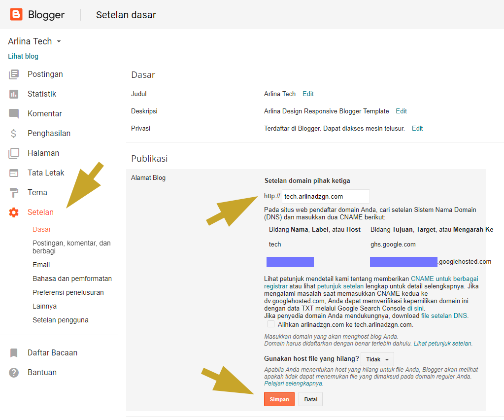Open Lainnya settings submenu
This screenshot has height=420, width=504.
tap(44, 306)
